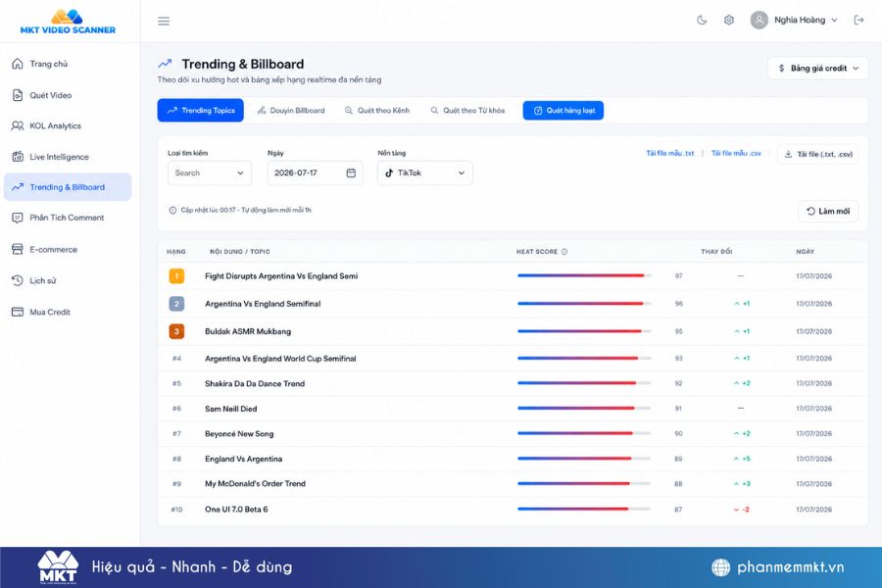
Task: Switch to the Douyin Billboard tab
Action: pyautogui.click(x=291, y=111)
